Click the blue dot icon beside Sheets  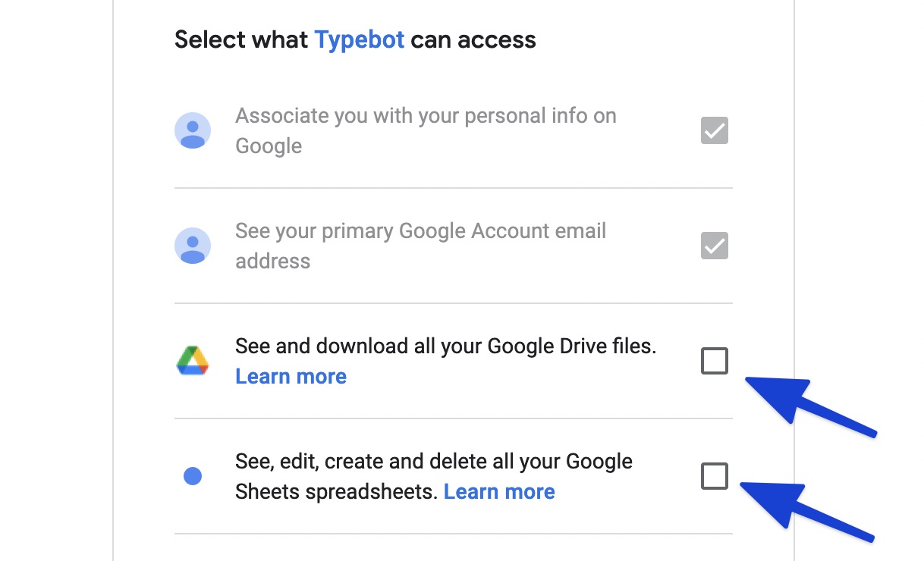193,476
